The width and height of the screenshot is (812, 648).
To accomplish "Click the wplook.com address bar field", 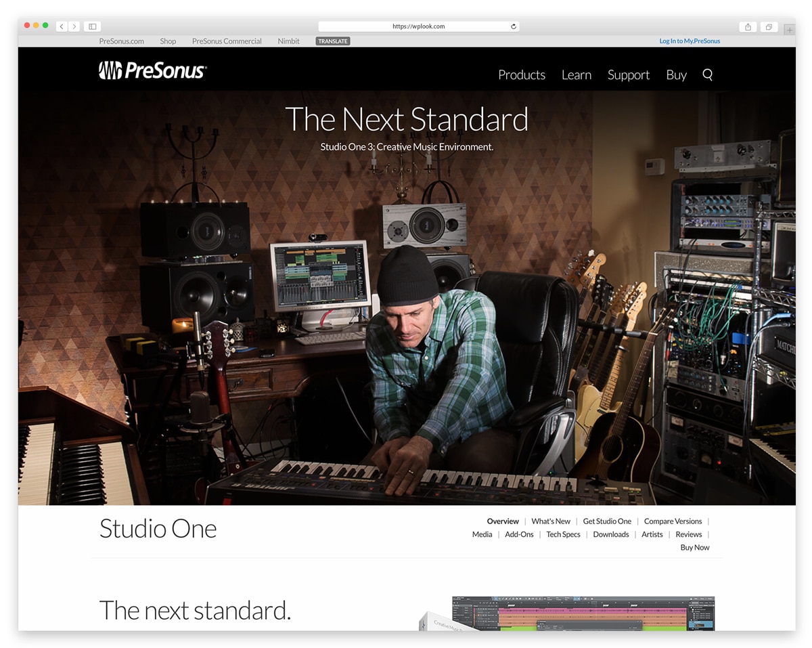I will point(419,26).
